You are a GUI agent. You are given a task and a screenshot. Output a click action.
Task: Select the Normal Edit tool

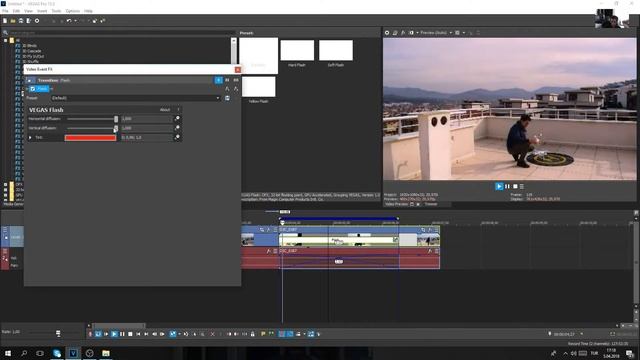(173, 334)
